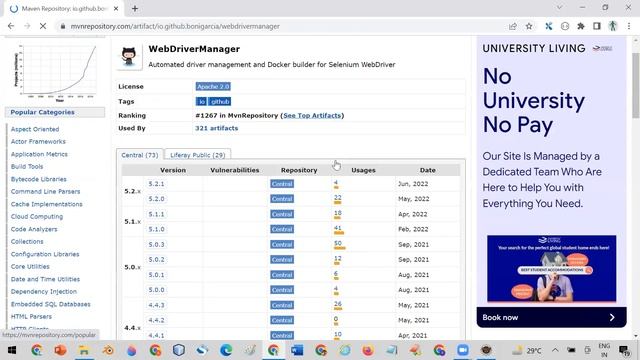Open usages count 26 for version 4.4.3

point(338,304)
